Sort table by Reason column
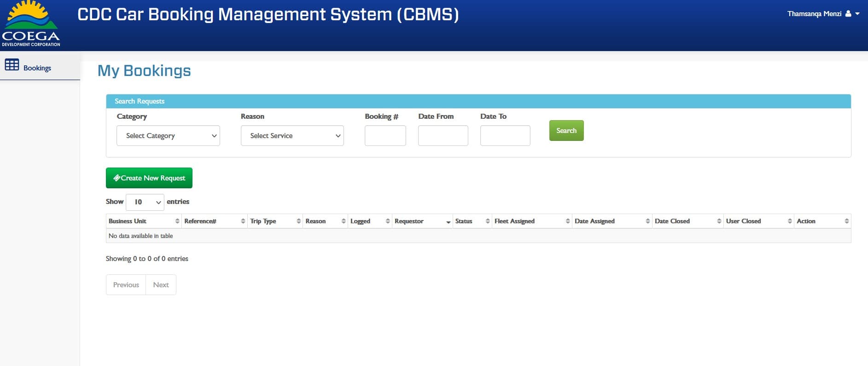868x366 pixels. (325, 221)
